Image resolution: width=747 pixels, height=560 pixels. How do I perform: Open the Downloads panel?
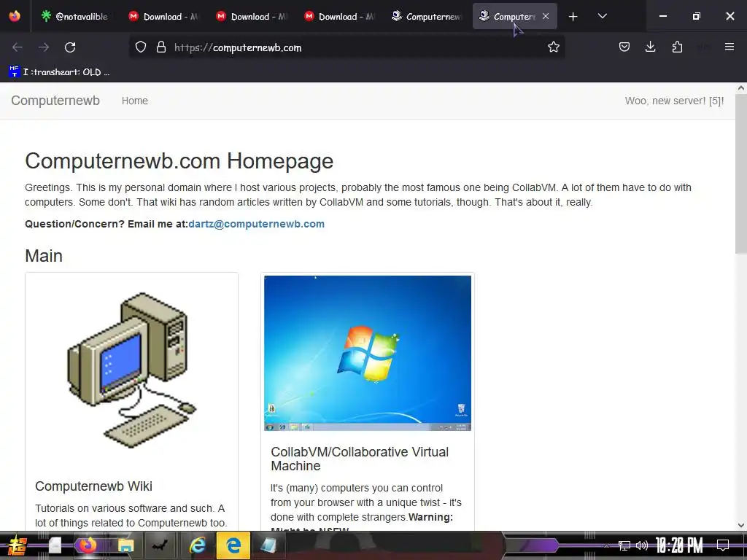(650, 47)
